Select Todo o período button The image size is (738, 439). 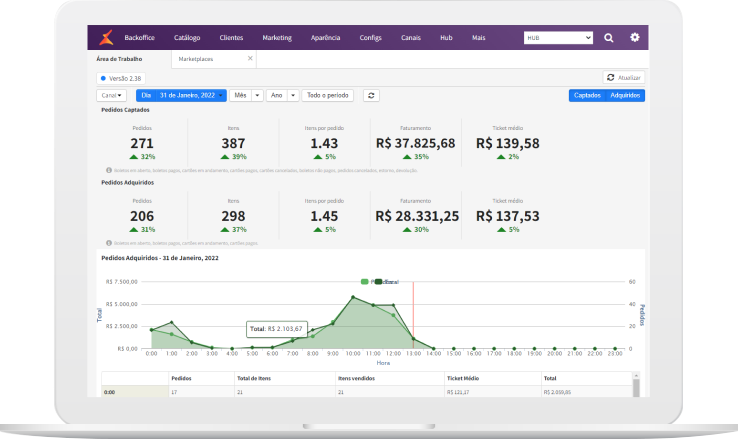[x=328, y=95]
